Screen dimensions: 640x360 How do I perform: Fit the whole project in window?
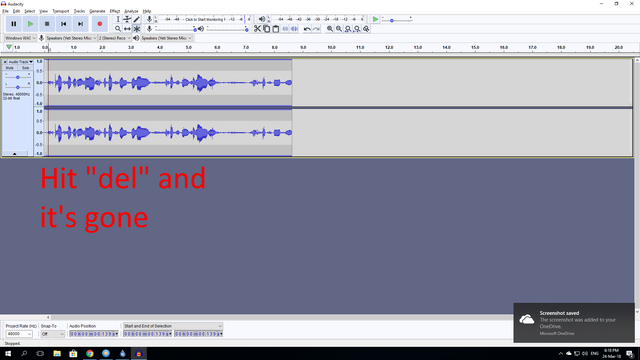pyautogui.click(x=357, y=29)
